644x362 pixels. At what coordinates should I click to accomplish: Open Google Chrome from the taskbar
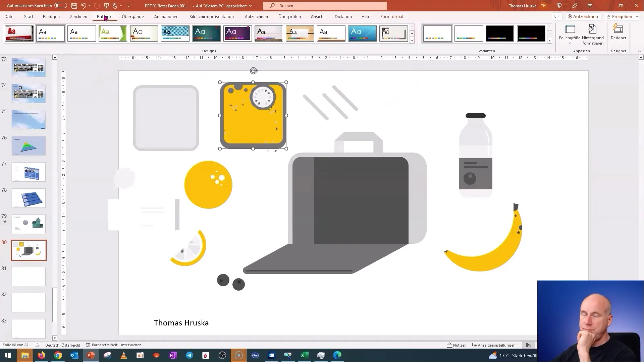pyautogui.click(x=58, y=355)
